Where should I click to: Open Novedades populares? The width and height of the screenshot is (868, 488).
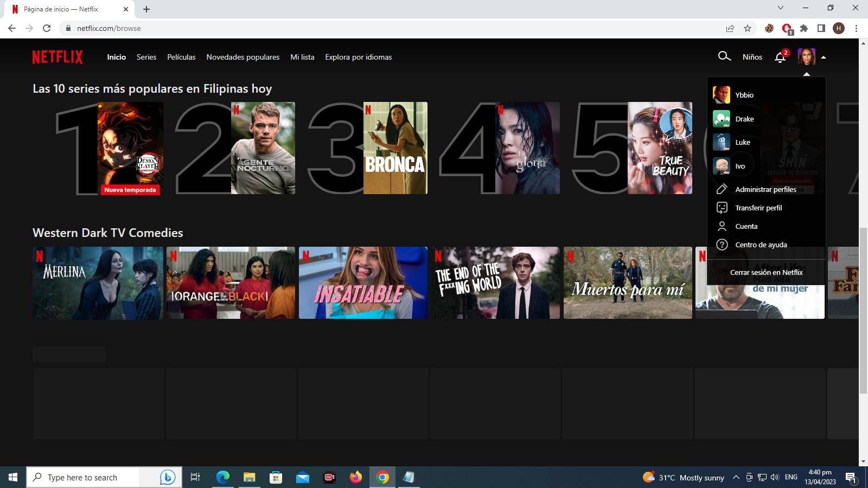pos(243,57)
